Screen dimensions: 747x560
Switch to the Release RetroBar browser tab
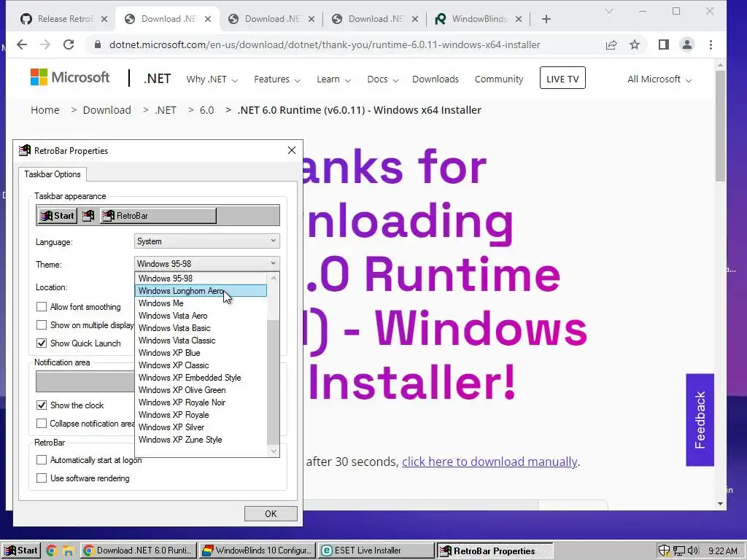[64, 19]
